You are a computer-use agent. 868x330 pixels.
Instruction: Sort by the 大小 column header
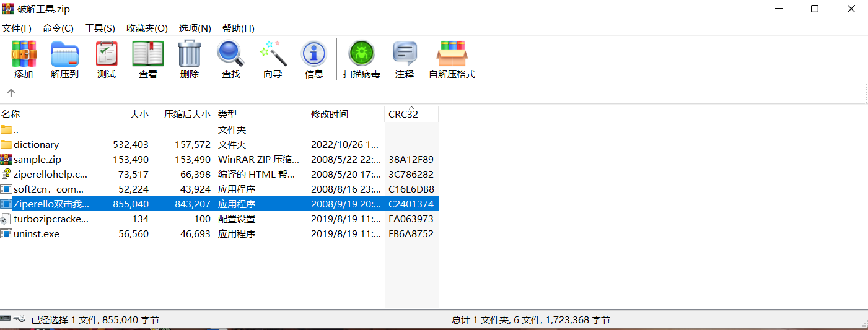pyautogui.click(x=121, y=114)
